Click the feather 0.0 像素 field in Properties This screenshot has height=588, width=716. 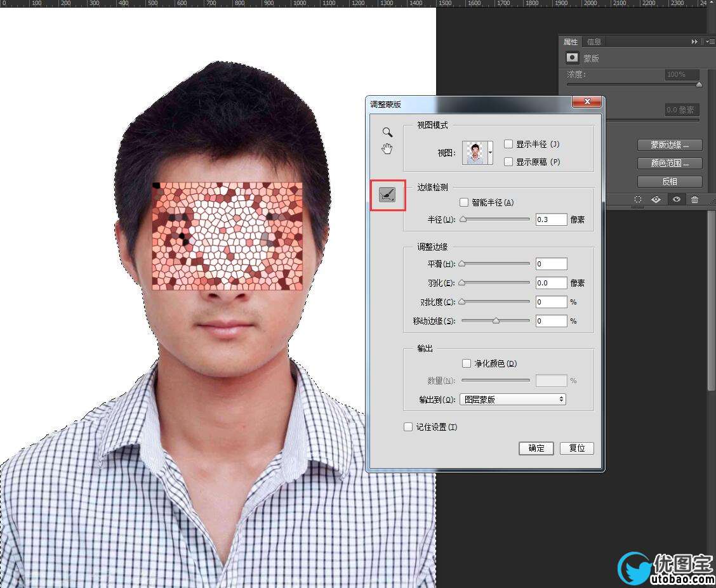coord(681,110)
